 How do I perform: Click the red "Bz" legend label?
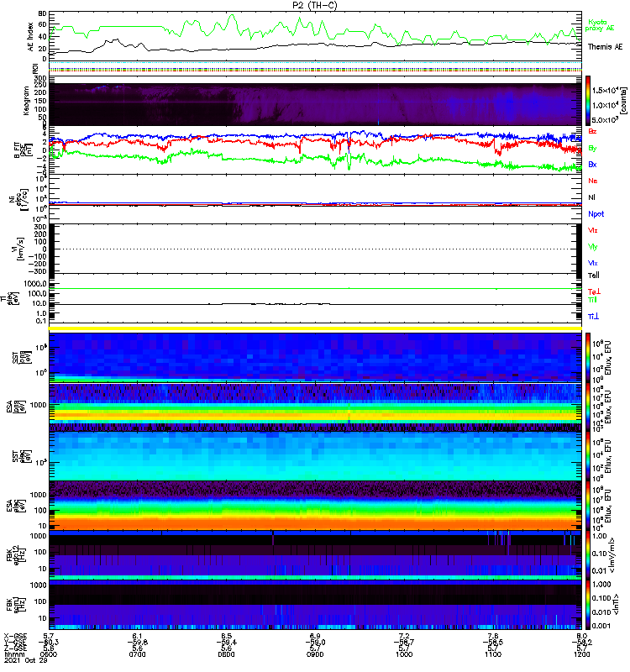[592, 131]
